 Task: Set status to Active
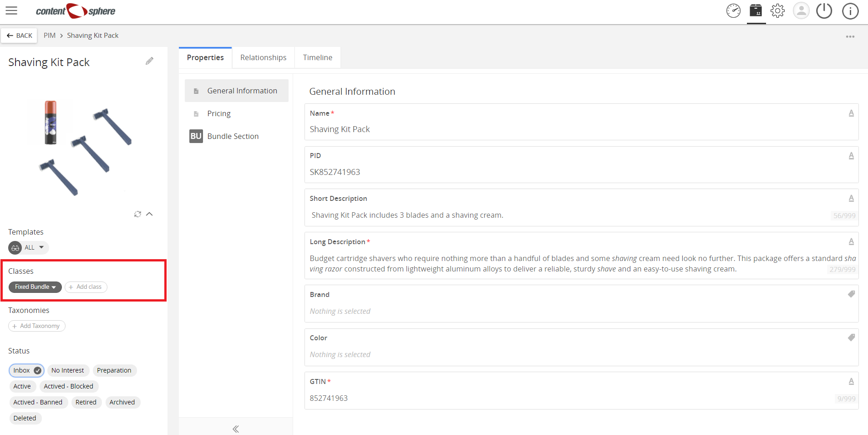point(22,386)
